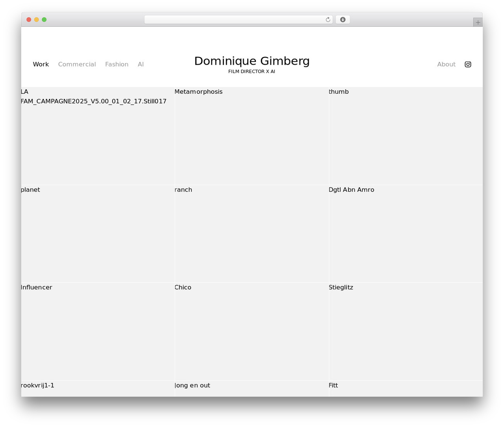Screen dimensions: 504x427
Task: Click the download arrow button in the browser toolbar
Action: click(343, 20)
